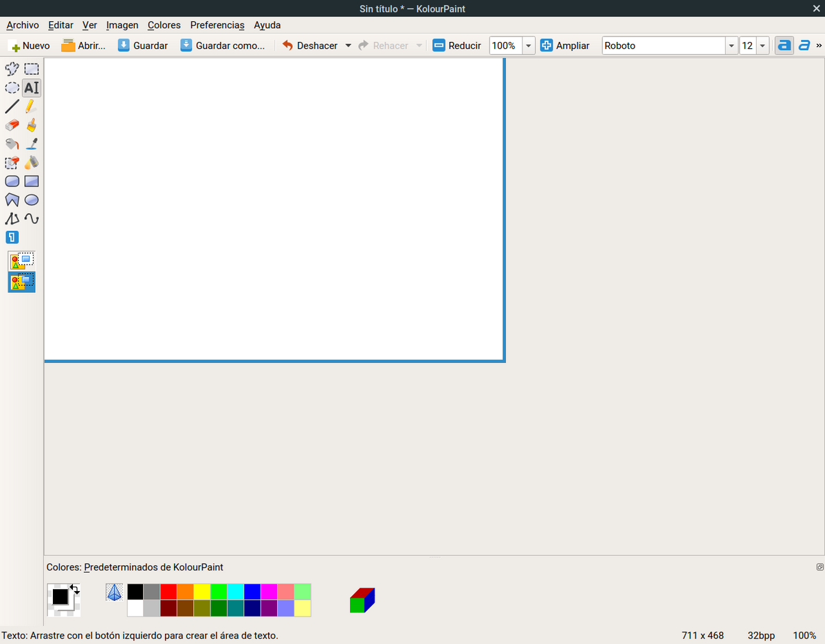Open the Ayuda menu
This screenshot has width=825, height=644.
coord(267,25)
